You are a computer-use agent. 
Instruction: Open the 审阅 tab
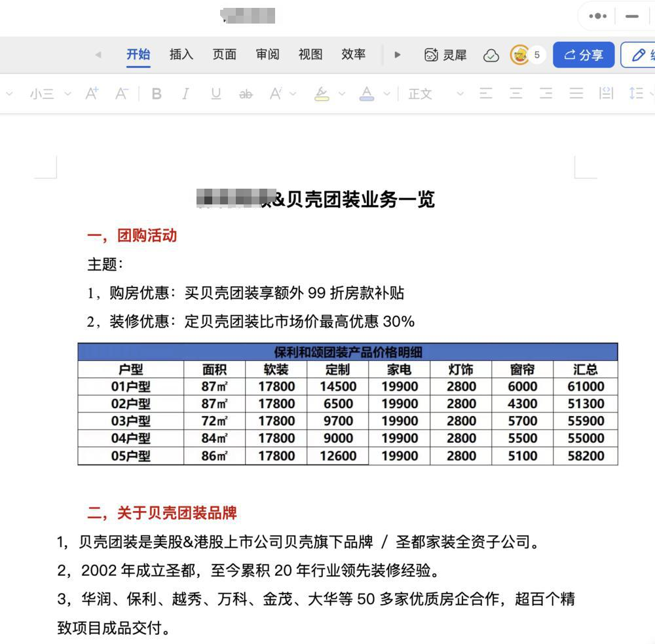267,54
